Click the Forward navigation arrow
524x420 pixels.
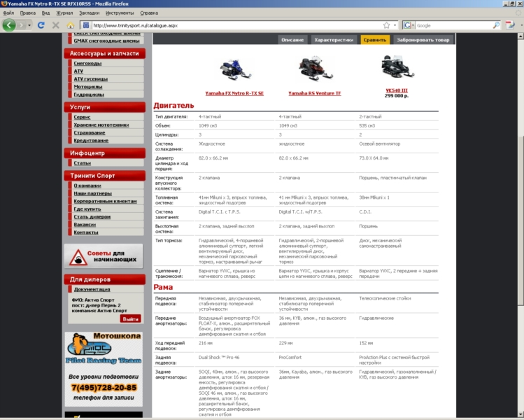point(22,25)
